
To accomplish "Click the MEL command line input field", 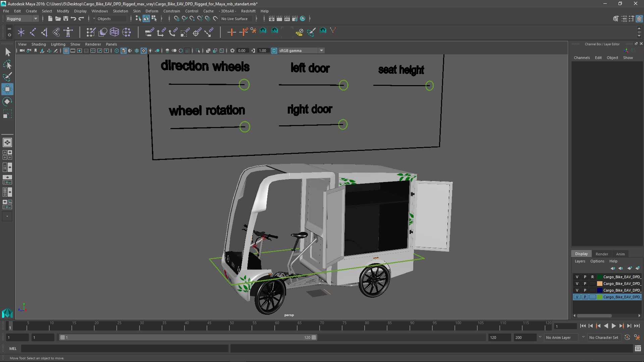I will 124,349.
